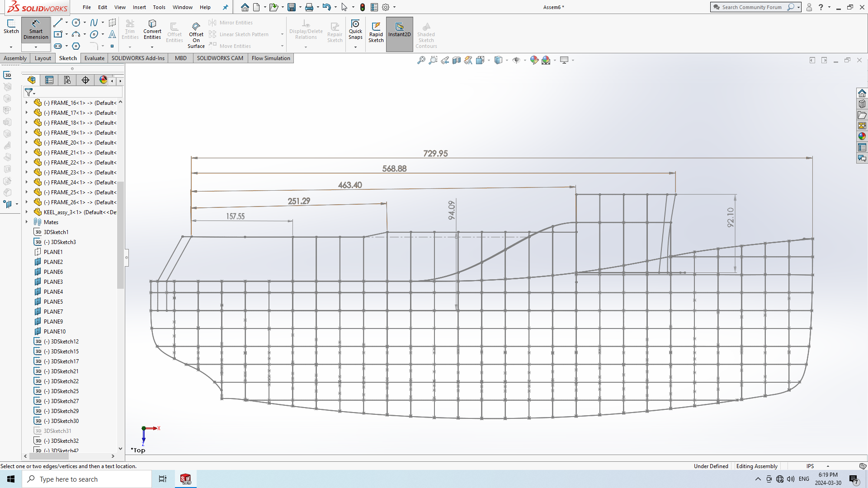Viewport: 868px width, 488px height.
Task: Open the DimXpertManager tab icon
Action: point(85,80)
